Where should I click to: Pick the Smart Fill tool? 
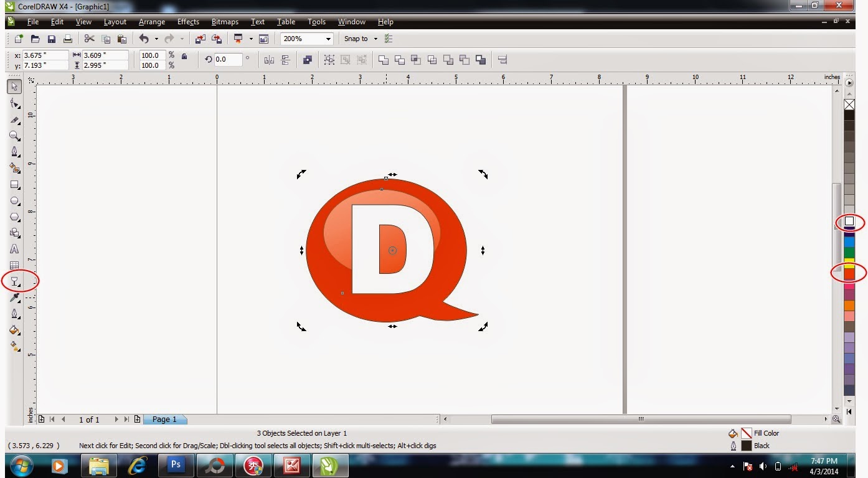(x=14, y=167)
